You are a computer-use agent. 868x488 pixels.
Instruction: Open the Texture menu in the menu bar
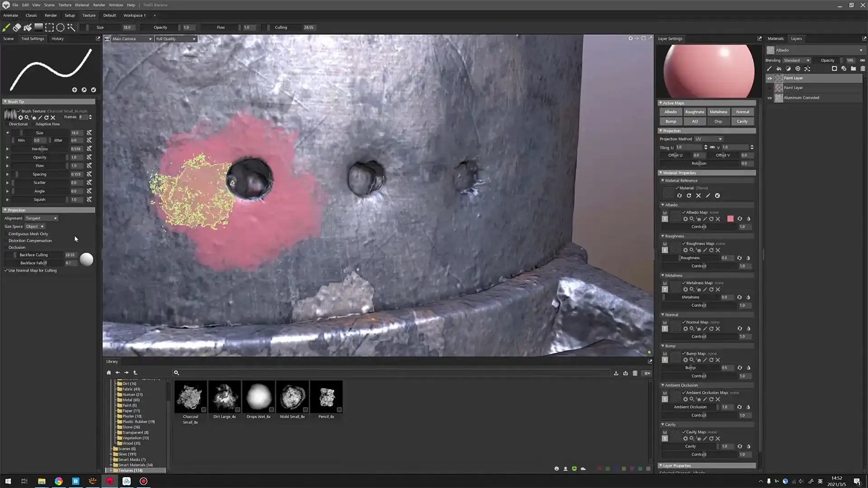(x=65, y=5)
